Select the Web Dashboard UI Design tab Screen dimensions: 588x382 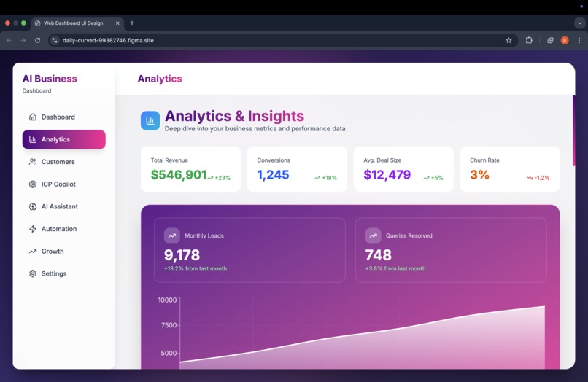[77, 23]
